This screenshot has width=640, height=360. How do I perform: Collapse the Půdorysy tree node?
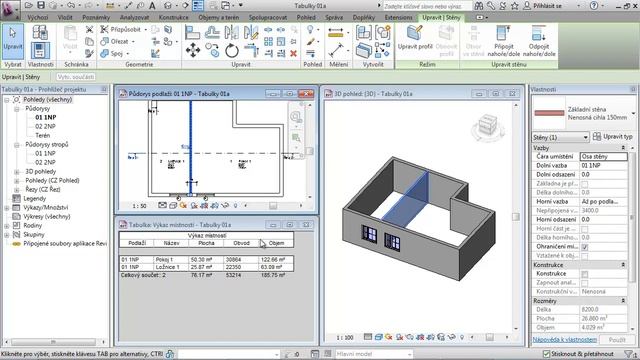[17, 109]
